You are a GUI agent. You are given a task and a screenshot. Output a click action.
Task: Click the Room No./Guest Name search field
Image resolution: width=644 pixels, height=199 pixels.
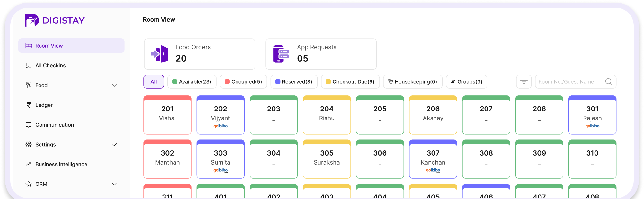pos(569,82)
